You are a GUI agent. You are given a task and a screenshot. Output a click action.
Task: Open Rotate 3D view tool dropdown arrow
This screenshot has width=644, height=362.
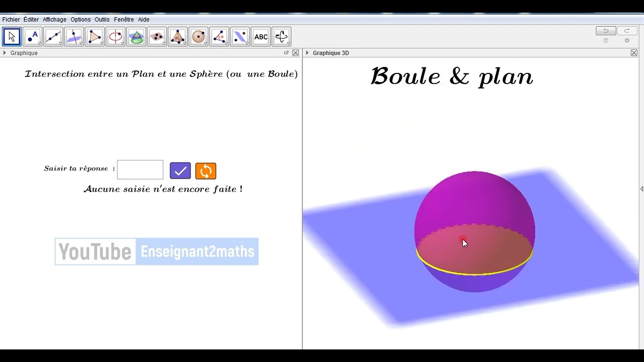(x=288, y=44)
